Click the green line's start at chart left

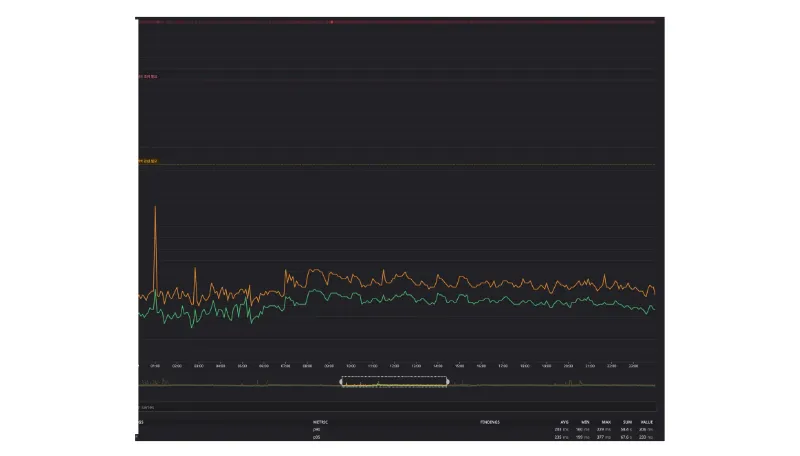point(139,312)
